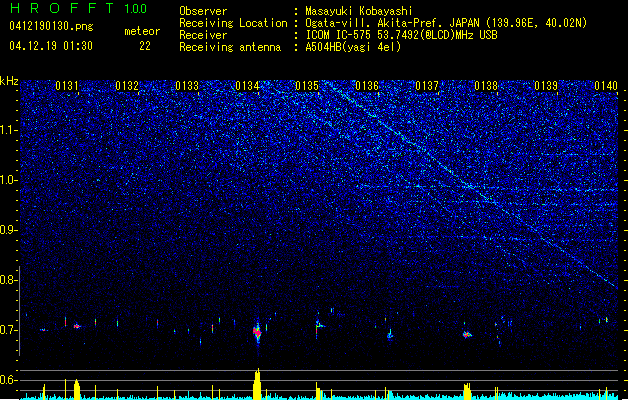Click the Observer label

click(x=203, y=11)
